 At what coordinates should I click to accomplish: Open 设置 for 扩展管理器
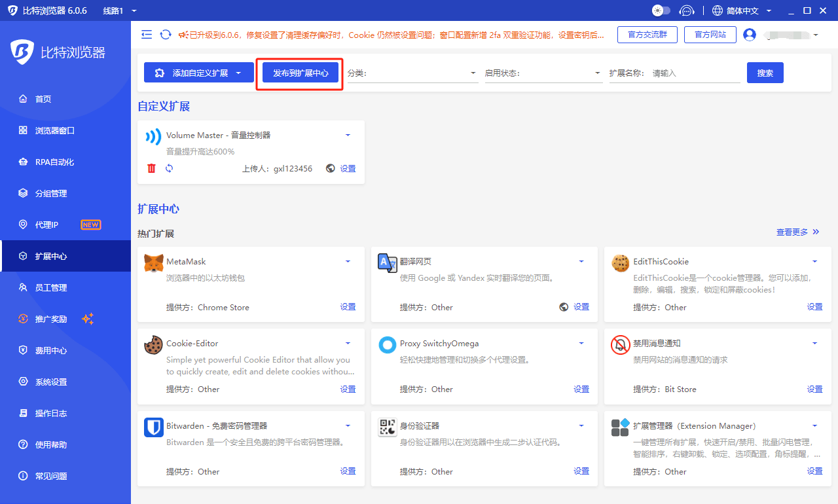click(815, 471)
